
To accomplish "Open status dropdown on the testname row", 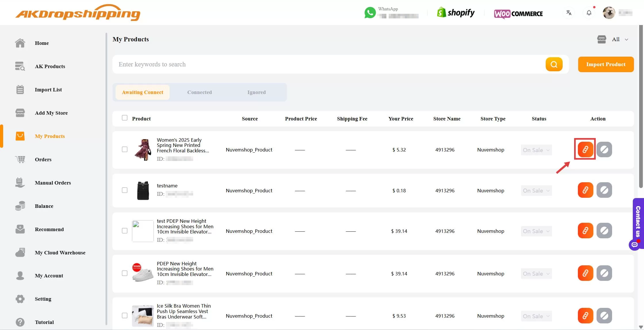I will (x=536, y=190).
